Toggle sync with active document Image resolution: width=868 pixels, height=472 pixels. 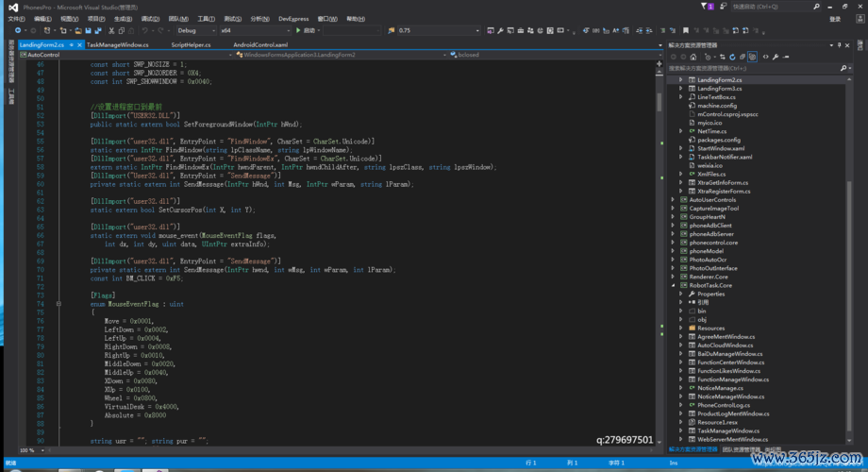click(722, 57)
